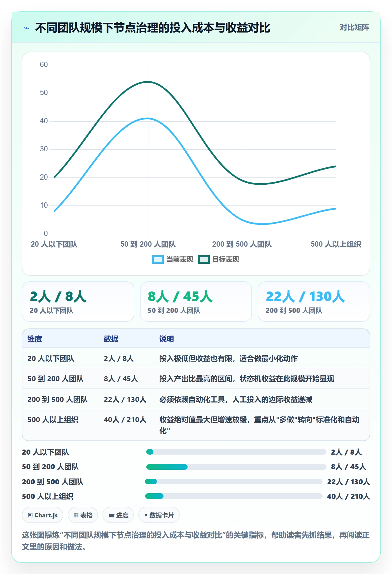Click the 200 到 500 人团队 x-axis label
The width and height of the screenshot is (392, 574).
[242, 244]
